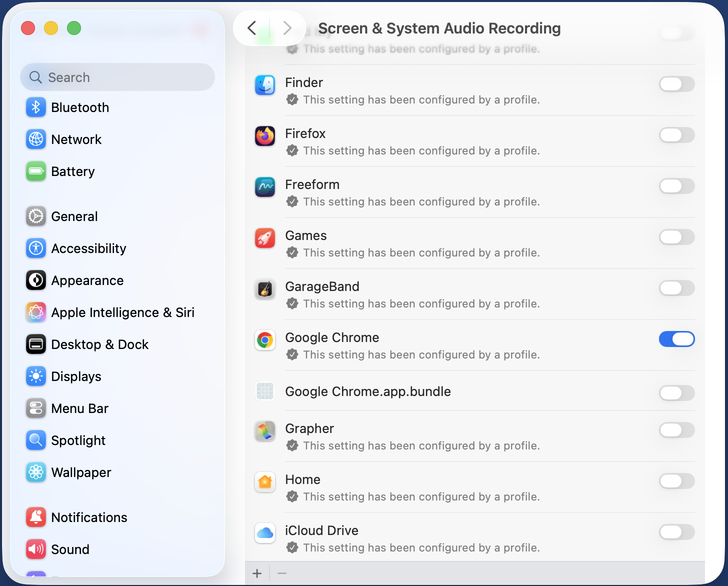Viewport: 728px width, 586px height.
Task: Click the profile badge under Home
Action: pyautogui.click(x=292, y=496)
